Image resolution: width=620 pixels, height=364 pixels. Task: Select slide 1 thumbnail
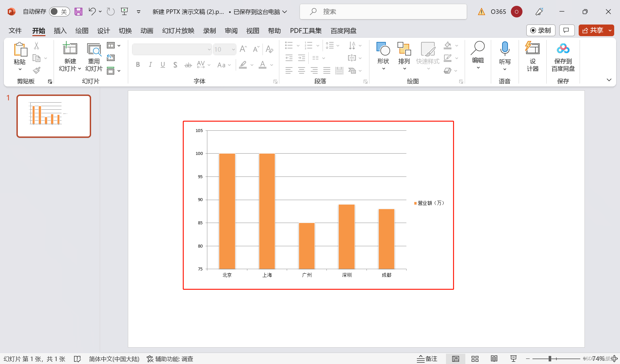[54, 116]
